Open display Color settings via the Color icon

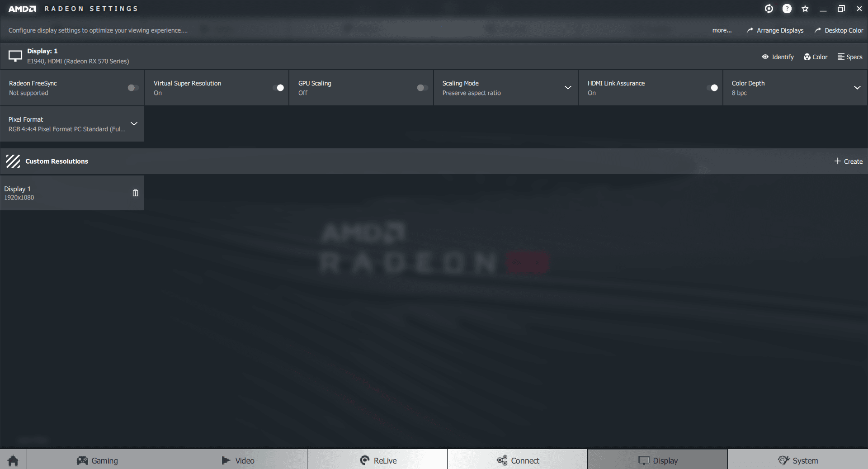(807, 57)
